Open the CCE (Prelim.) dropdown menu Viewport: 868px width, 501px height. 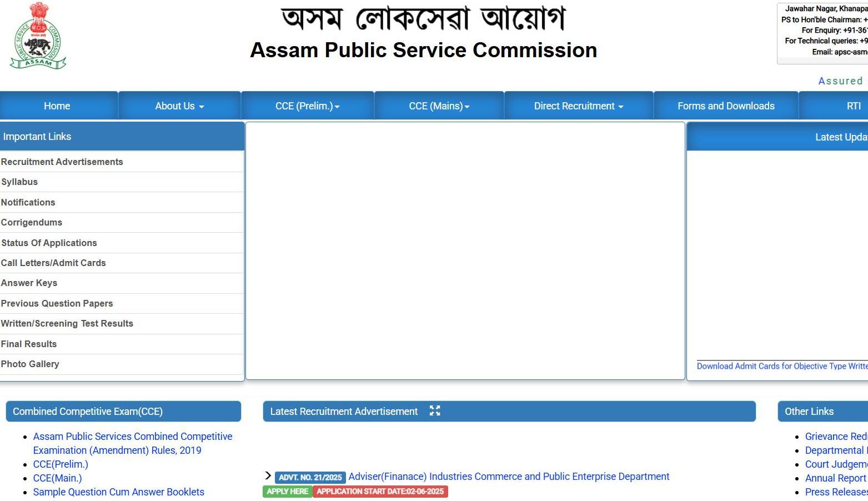click(x=308, y=106)
